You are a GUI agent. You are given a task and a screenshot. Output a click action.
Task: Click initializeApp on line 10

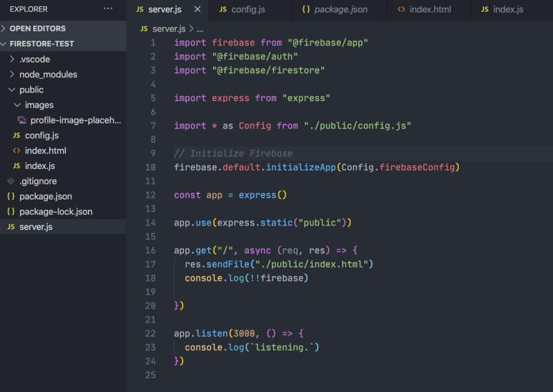[x=300, y=168]
